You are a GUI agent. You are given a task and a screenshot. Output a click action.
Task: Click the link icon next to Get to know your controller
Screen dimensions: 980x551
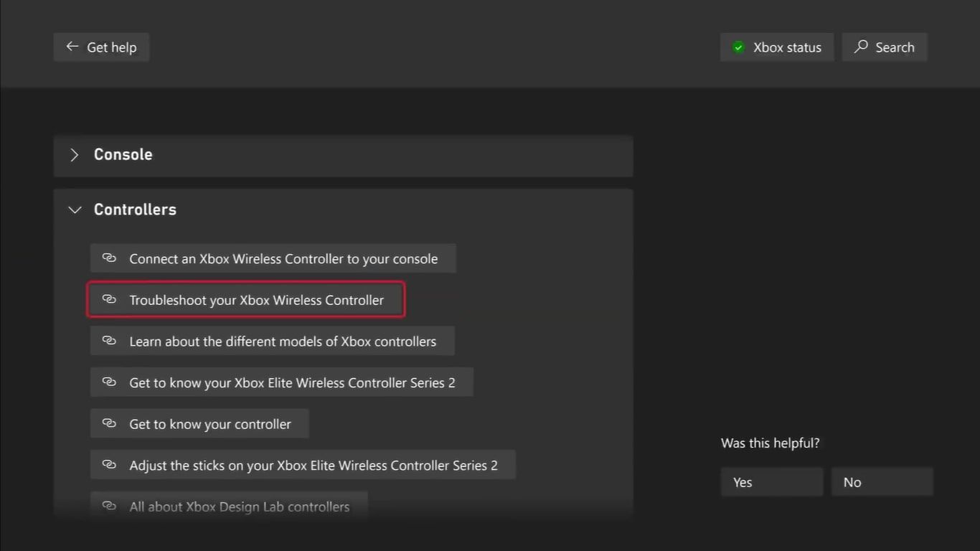[109, 423]
